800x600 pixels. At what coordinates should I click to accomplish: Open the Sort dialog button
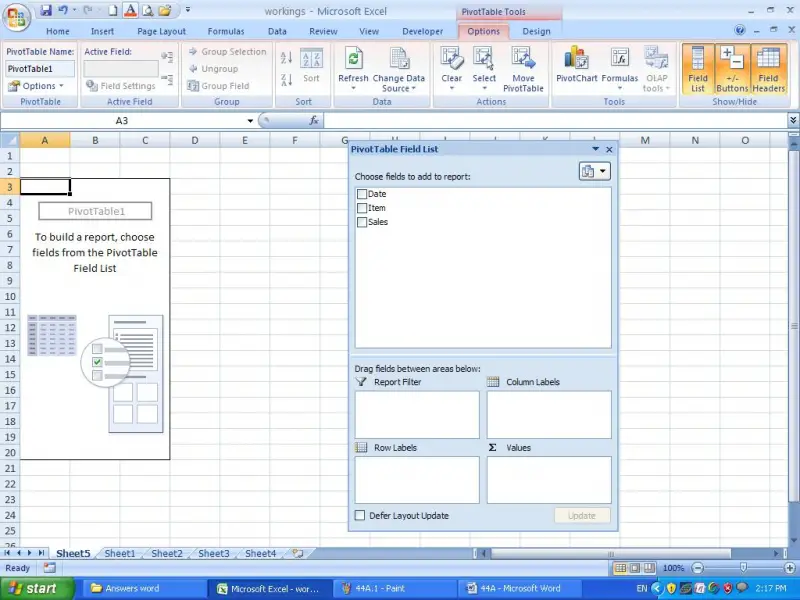click(x=311, y=65)
